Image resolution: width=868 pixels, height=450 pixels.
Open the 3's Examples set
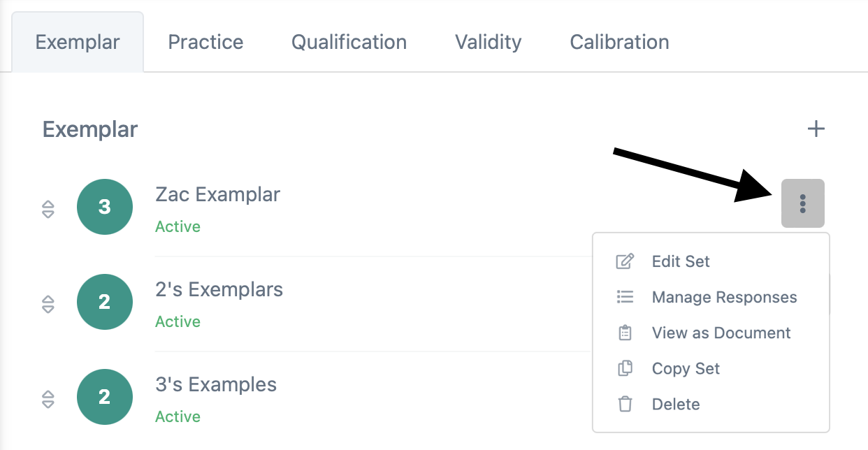216,384
